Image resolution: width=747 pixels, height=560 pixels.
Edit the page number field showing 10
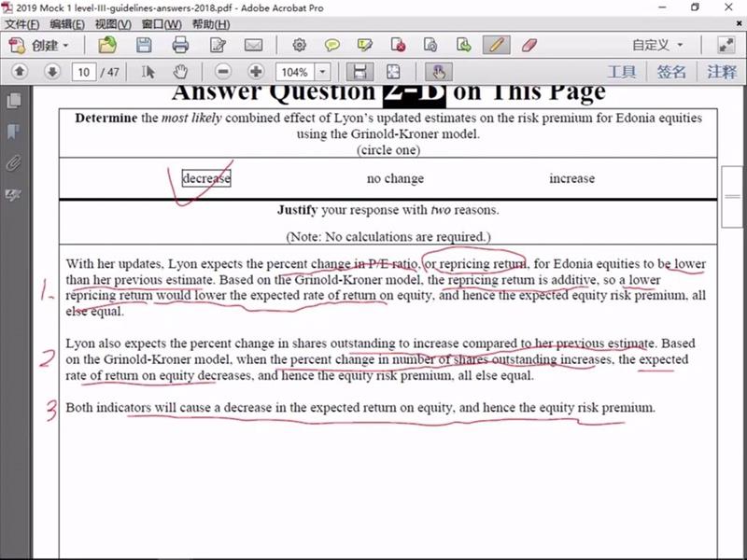(84, 73)
